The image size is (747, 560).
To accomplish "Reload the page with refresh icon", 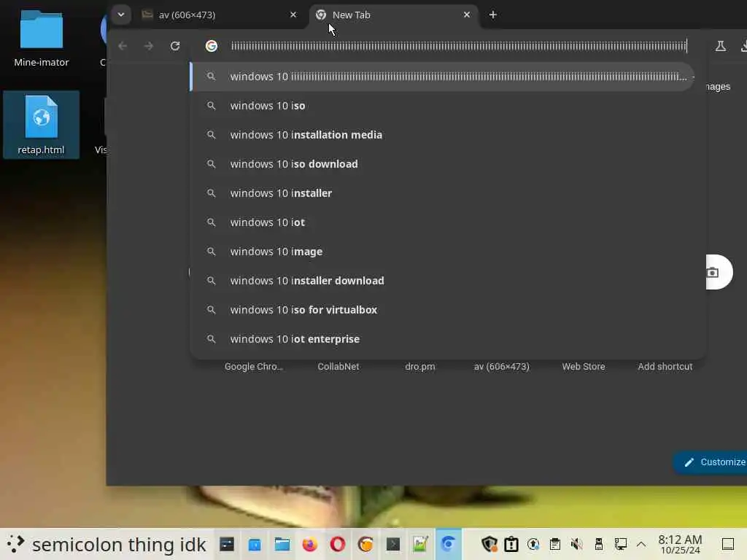I will click(x=175, y=46).
